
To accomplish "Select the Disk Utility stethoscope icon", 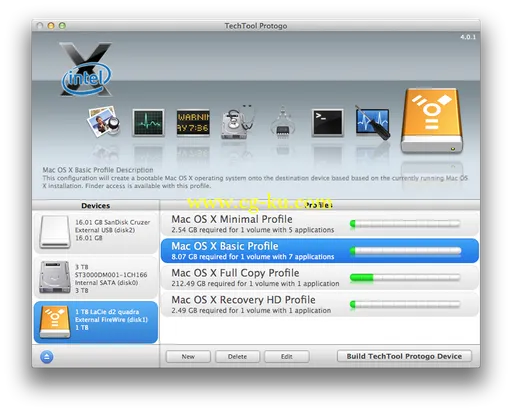I will point(238,122).
